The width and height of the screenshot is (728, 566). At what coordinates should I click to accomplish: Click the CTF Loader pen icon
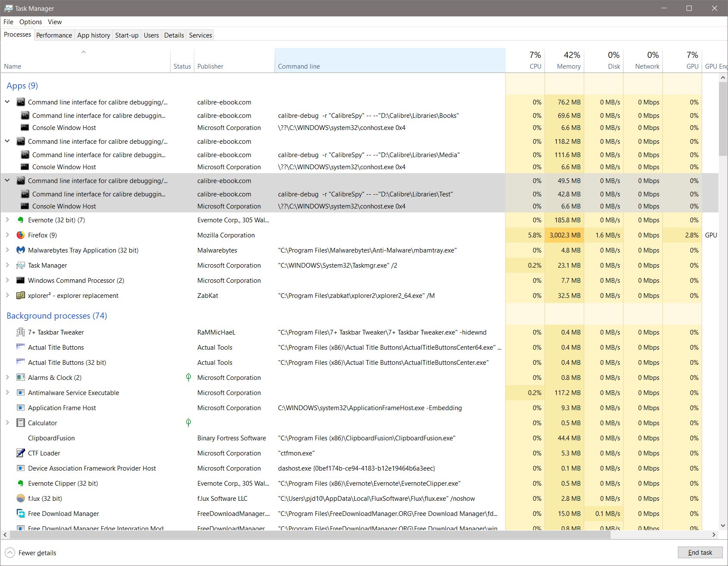click(20, 453)
